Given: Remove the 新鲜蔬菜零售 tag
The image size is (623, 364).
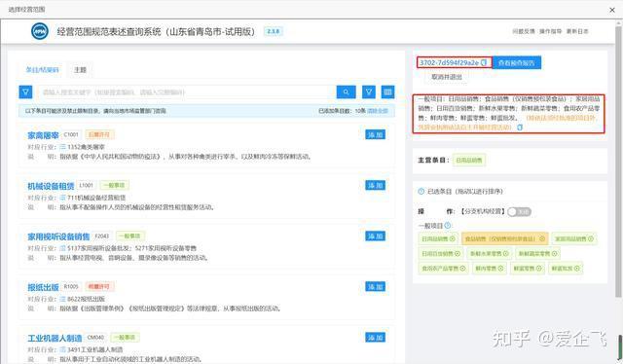Looking at the screenshot, I should pos(555,253).
